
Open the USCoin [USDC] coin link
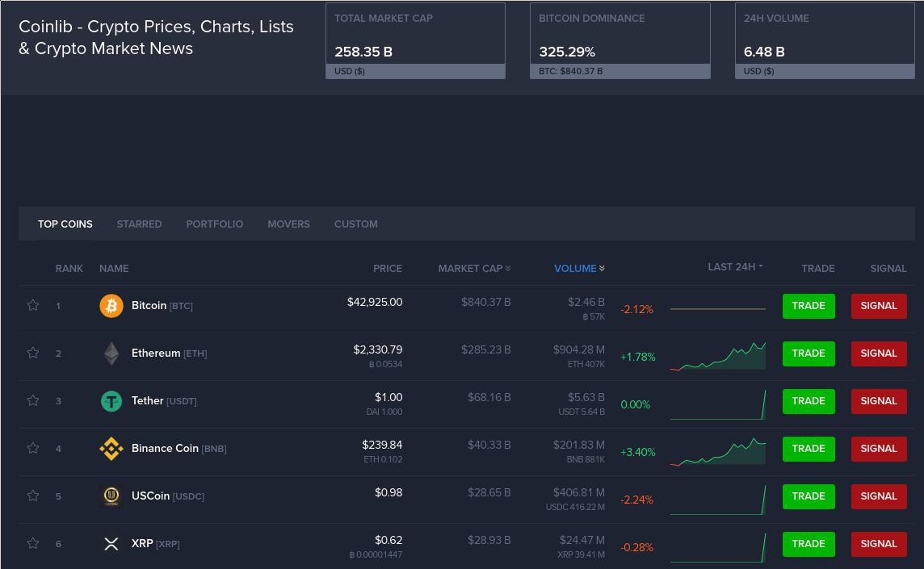[168, 496]
